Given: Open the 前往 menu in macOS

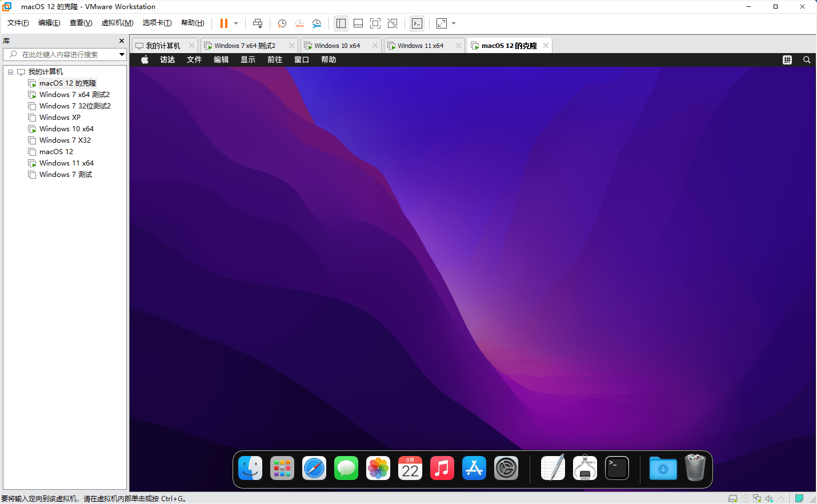Looking at the screenshot, I should (275, 60).
